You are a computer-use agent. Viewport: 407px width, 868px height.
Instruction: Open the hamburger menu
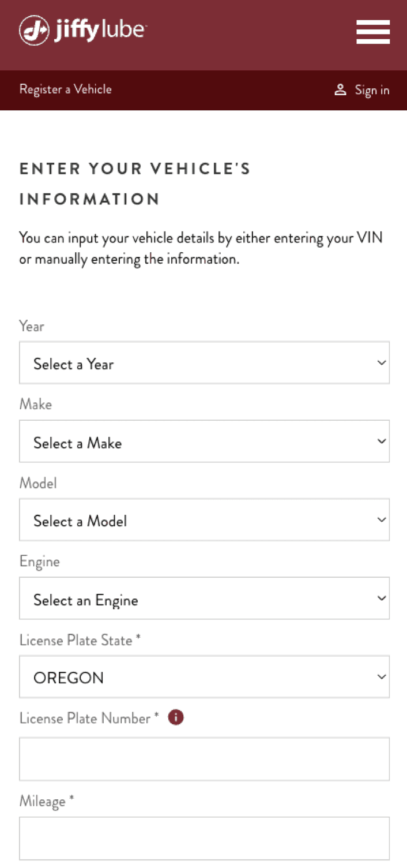click(x=373, y=32)
